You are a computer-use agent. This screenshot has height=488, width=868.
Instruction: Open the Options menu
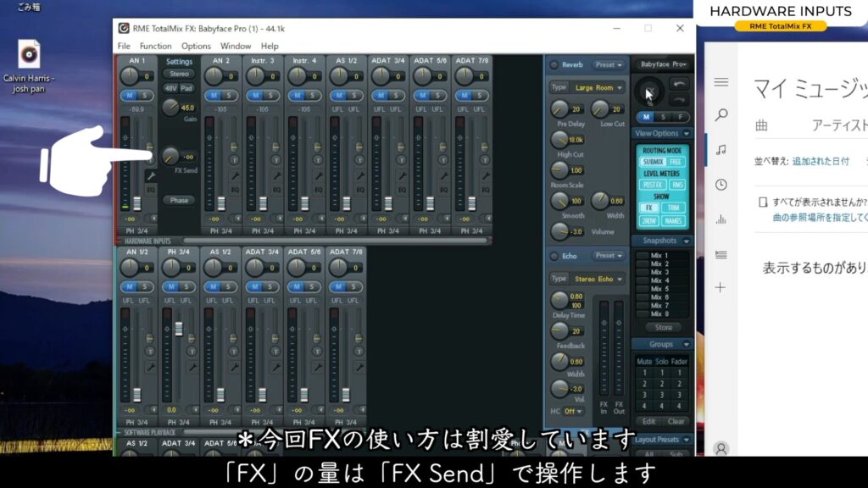click(196, 46)
